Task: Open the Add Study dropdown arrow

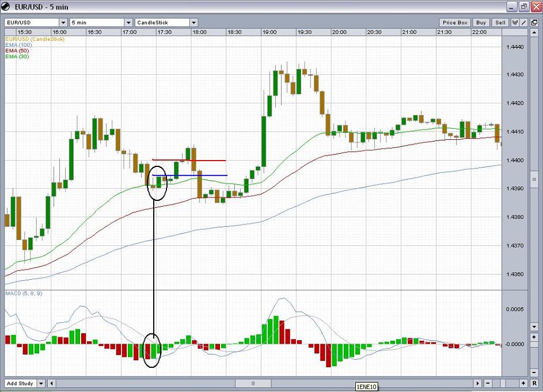Action: [x=41, y=383]
